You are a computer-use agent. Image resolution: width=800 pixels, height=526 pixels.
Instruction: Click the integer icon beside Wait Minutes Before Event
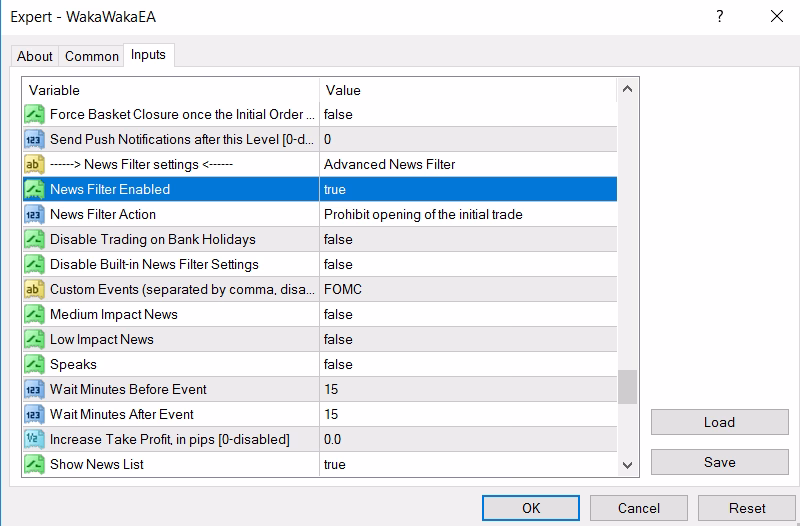(34, 389)
